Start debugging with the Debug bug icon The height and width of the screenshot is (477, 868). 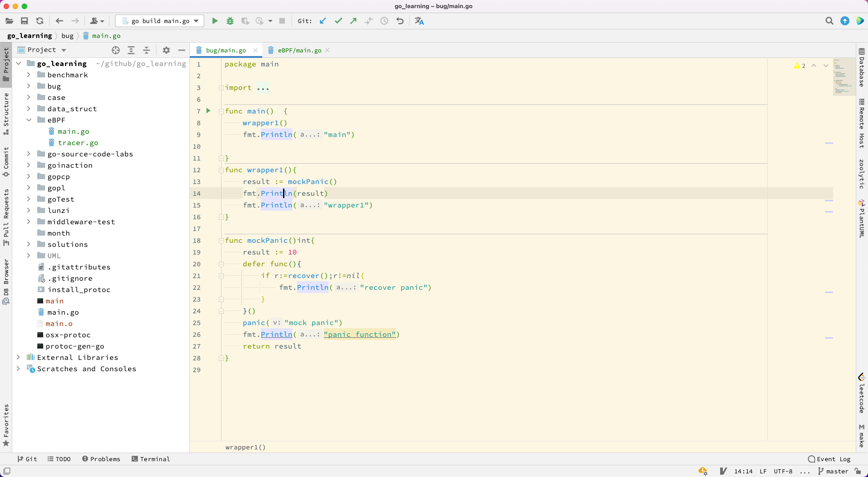click(x=230, y=21)
